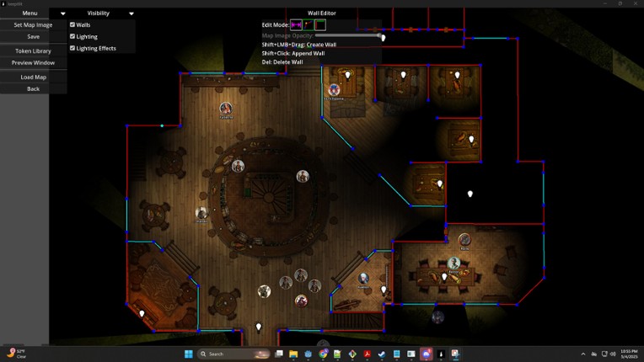This screenshot has height=362, width=644.
Task: Show hidden system tray icons
Action: pos(583,354)
